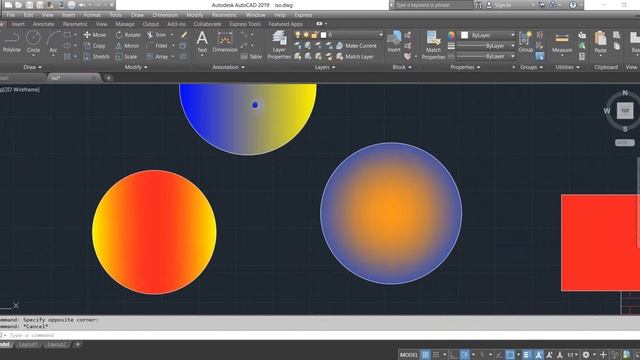
Task: Click the Scale tool
Action: 127,56
